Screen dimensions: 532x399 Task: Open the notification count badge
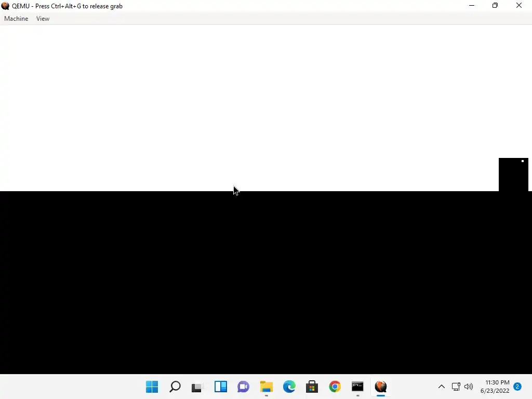click(x=517, y=387)
